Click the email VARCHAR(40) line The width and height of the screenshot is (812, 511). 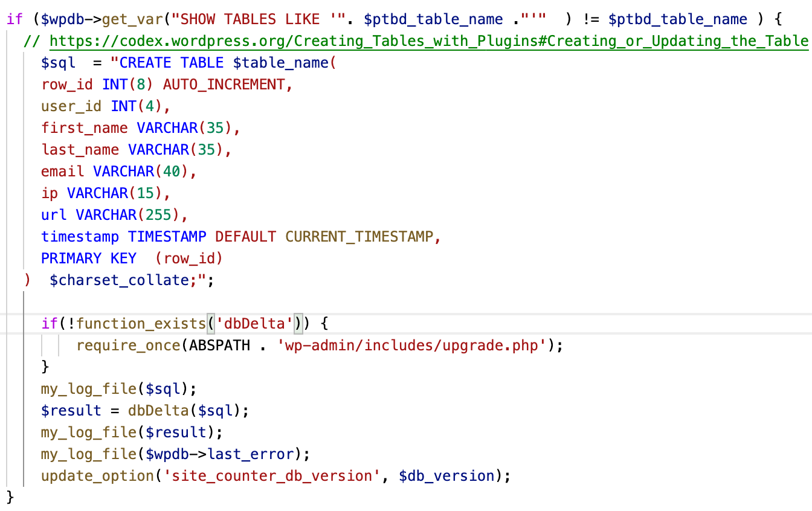[119, 172]
